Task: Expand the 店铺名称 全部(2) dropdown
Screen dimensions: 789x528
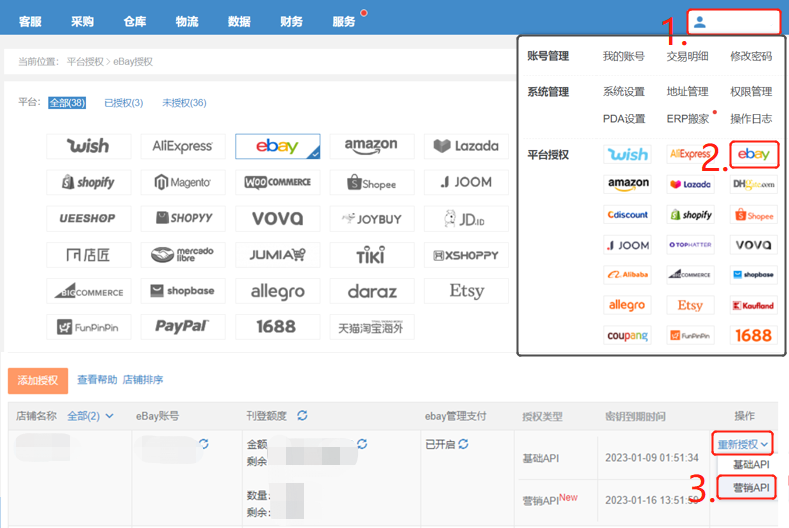Action: click(91, 416)
